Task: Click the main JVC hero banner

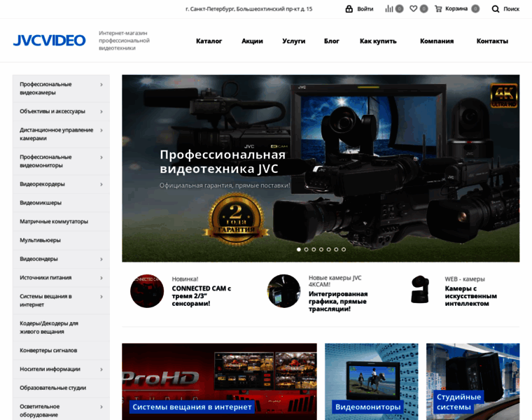Action: 321,168
